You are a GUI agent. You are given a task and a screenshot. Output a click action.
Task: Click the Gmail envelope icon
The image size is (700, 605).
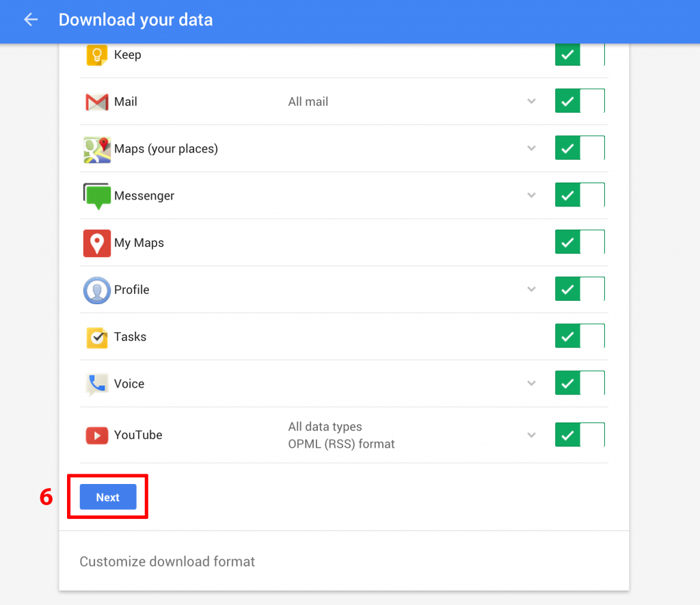[x=97, y=102]
